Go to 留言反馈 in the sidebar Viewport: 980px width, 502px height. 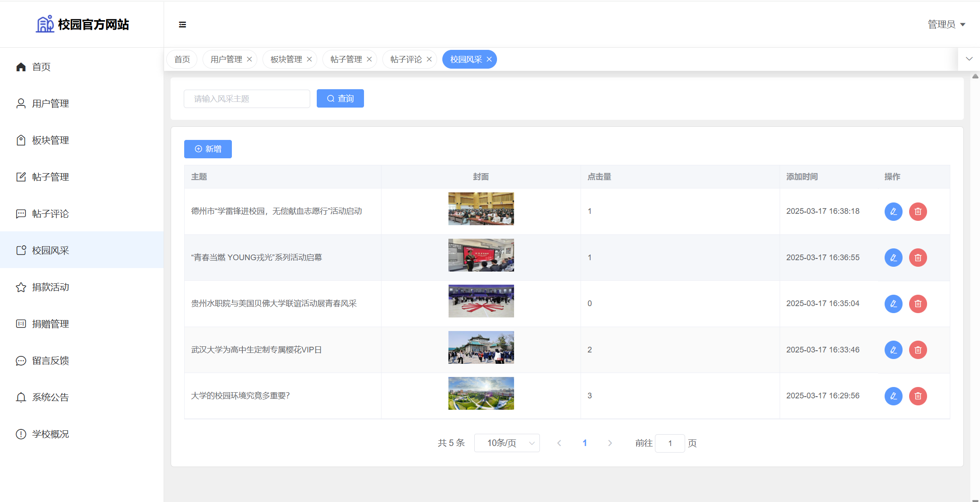[x=50, y=361]
